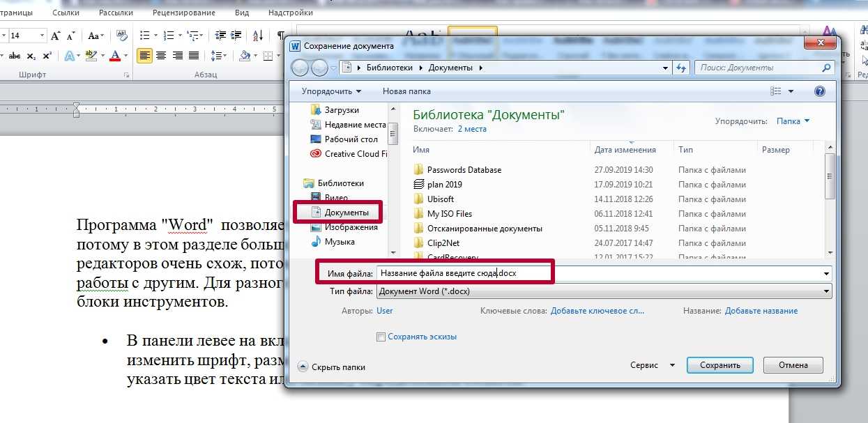Apply strikethrough text formatting

15,56
